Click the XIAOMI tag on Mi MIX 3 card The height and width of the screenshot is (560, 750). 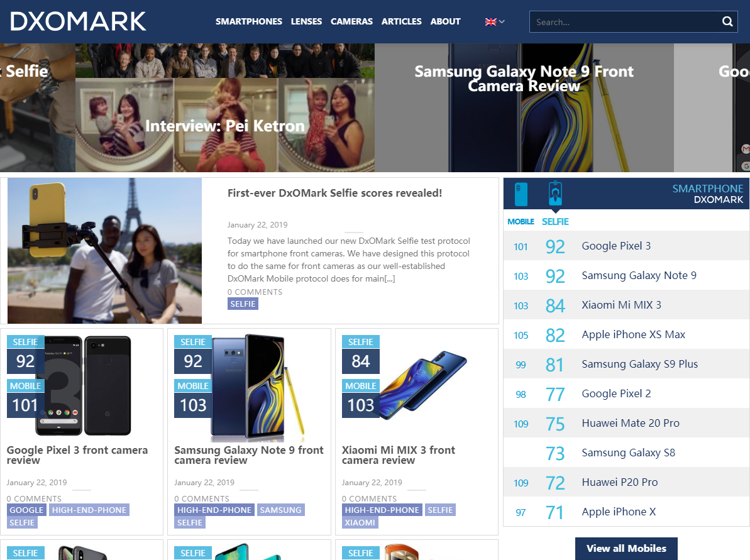coord(360,523)
